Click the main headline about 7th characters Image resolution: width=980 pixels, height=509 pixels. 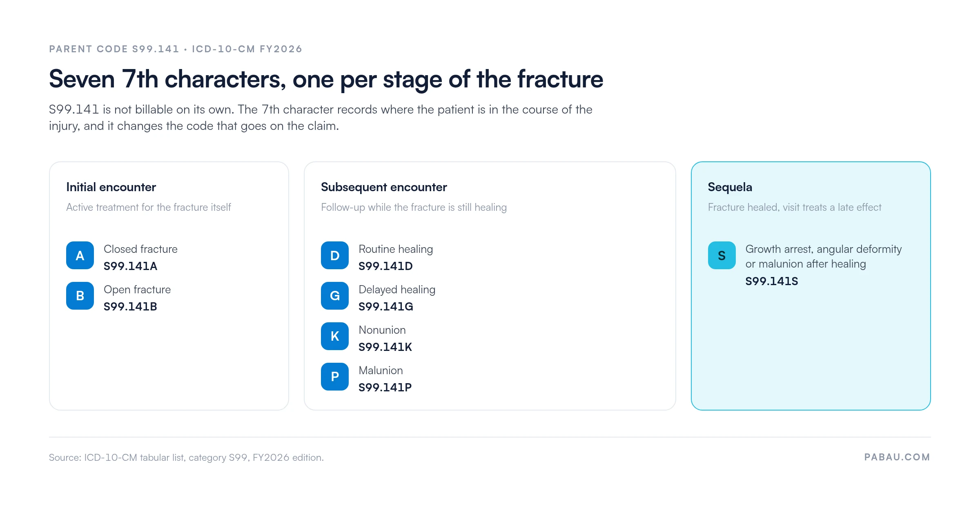tap(326, 79)
